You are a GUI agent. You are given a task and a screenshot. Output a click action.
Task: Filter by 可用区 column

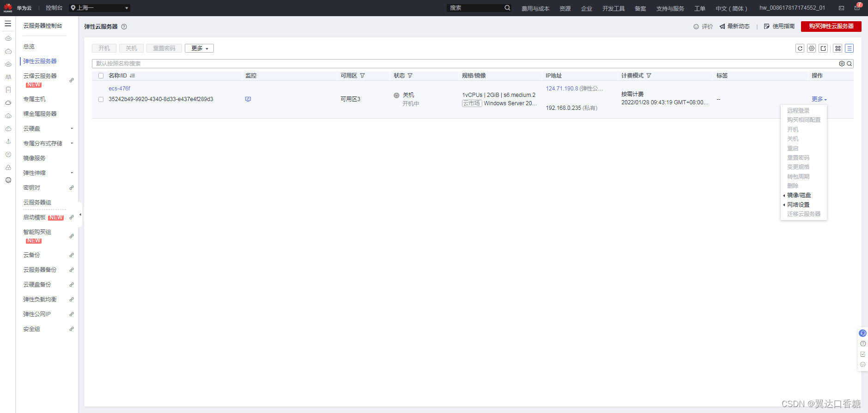pos(363,76)
